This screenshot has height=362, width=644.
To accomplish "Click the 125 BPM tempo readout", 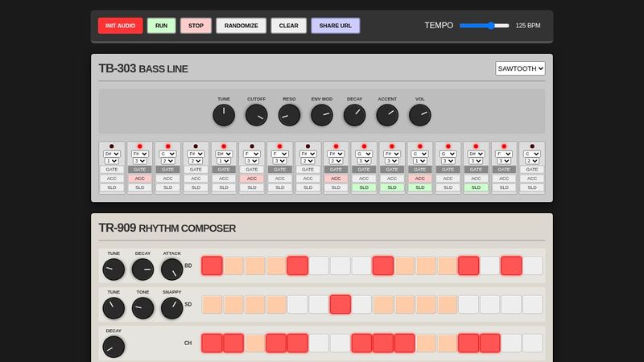I will 528,26.
